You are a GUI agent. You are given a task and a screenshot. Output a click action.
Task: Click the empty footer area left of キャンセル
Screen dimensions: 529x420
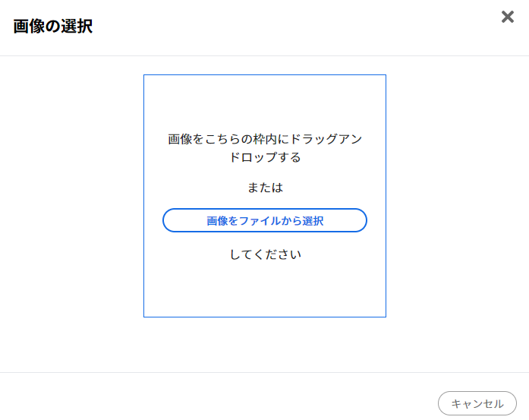(x=218, y=396)
